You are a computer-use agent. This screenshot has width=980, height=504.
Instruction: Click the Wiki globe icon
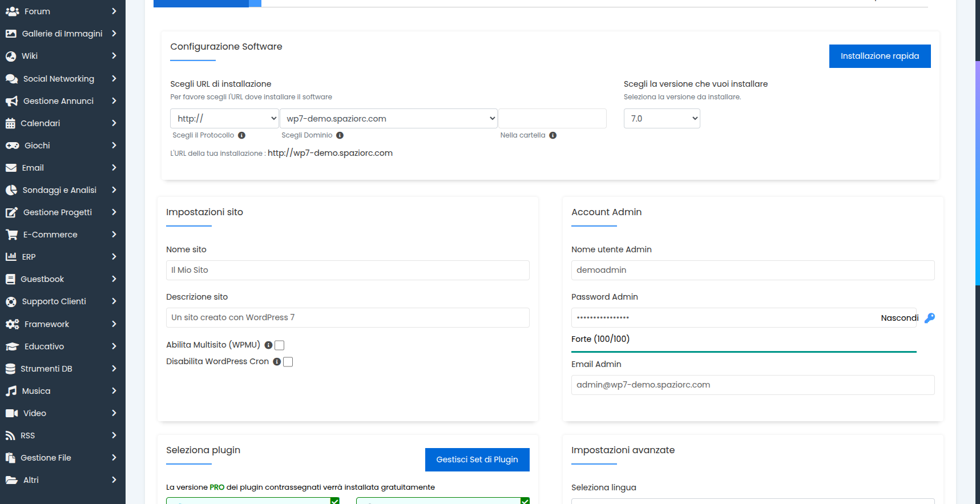pyautogui.click(x=11, y=56)
